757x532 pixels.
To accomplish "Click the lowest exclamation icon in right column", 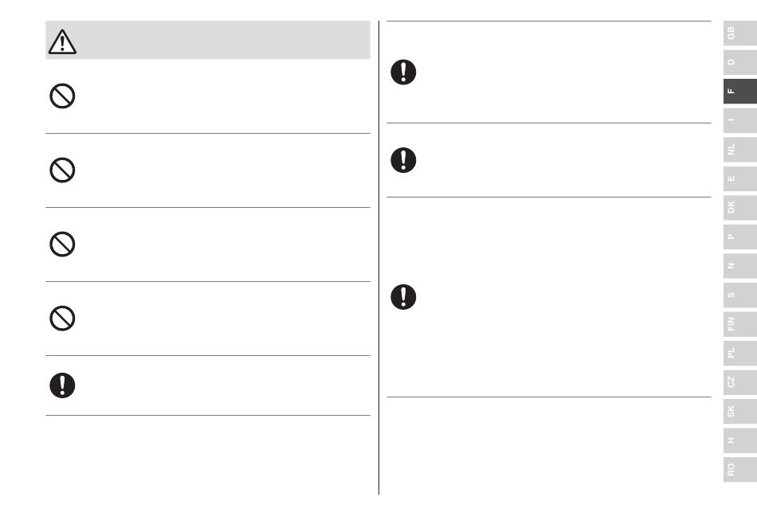I will click(404, 297).
